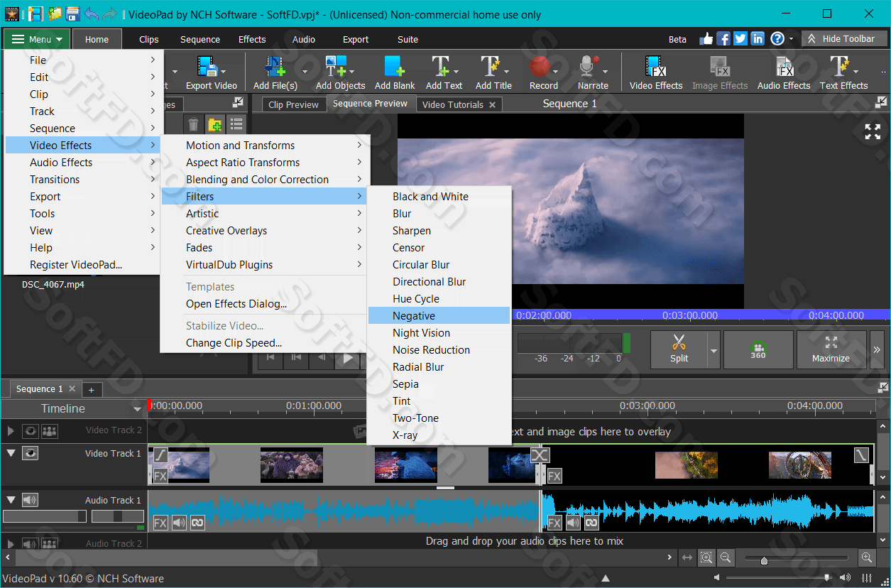Select Sepia in the Filters submenu
This screenshot has width=891, height=588.
tap(439, 384)
